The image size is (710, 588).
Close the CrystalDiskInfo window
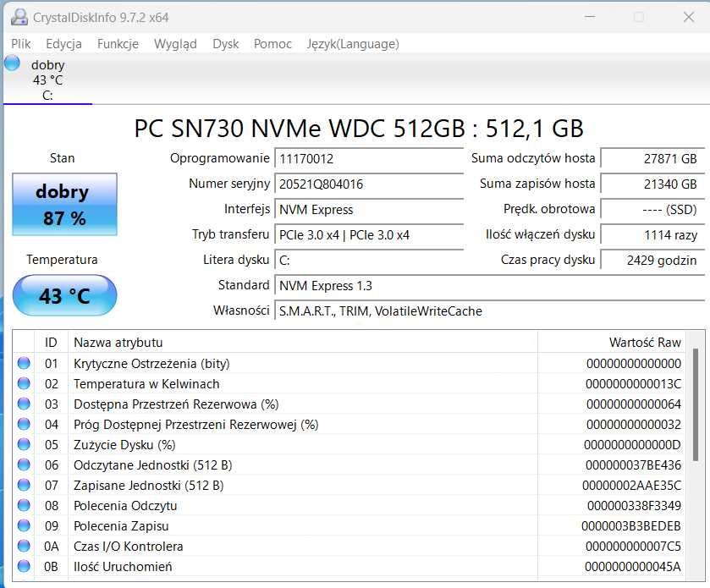[x=689, y=17]
